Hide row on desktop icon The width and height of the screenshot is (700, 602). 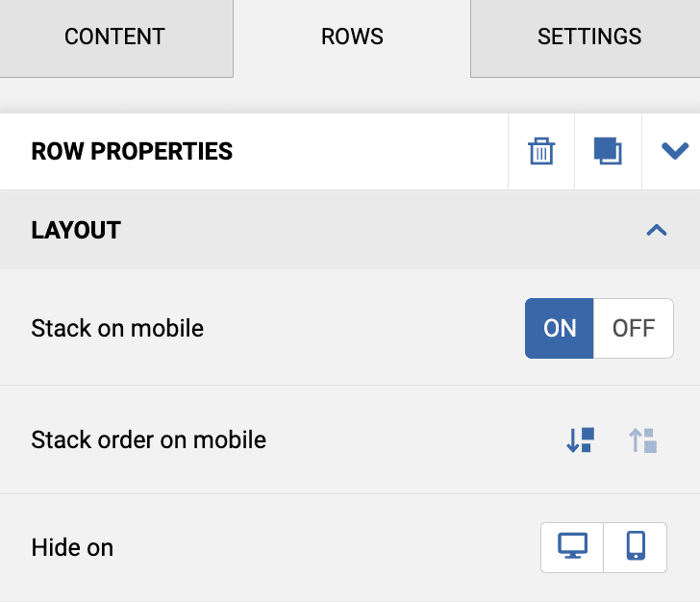point(573,547)
